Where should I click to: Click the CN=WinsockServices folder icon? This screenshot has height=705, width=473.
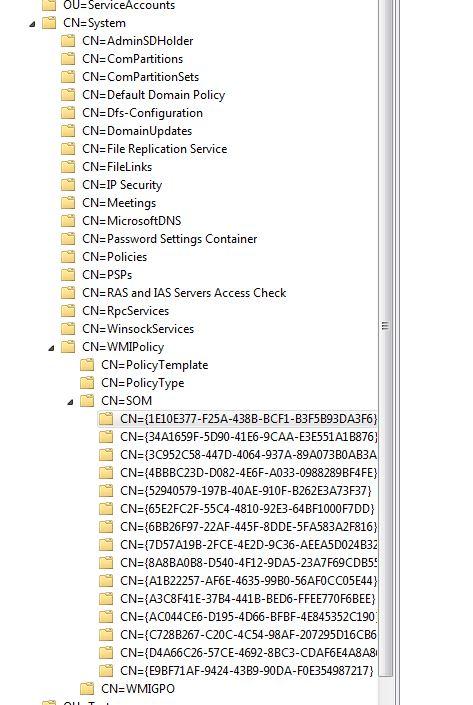[68, 329]
